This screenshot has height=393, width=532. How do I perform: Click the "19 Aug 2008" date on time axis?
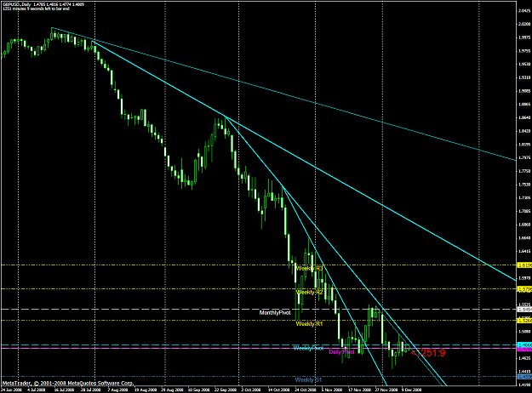click(x=145, y=390)
